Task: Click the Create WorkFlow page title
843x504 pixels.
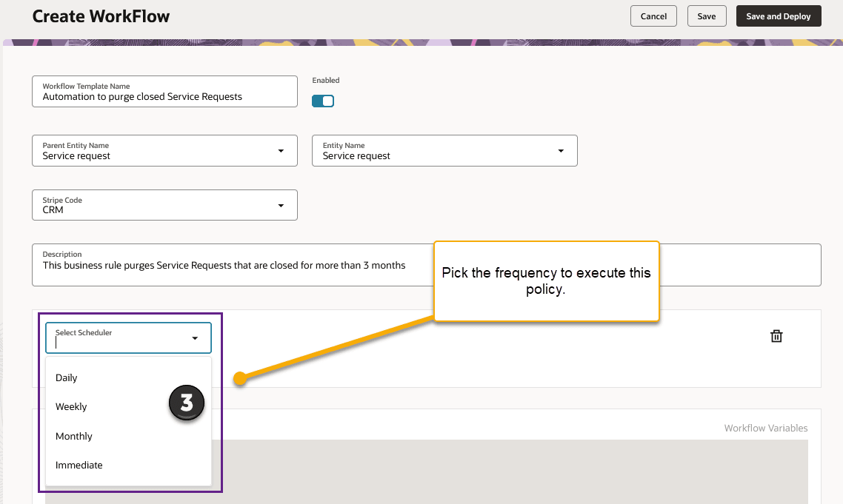Action: [101, 16]
